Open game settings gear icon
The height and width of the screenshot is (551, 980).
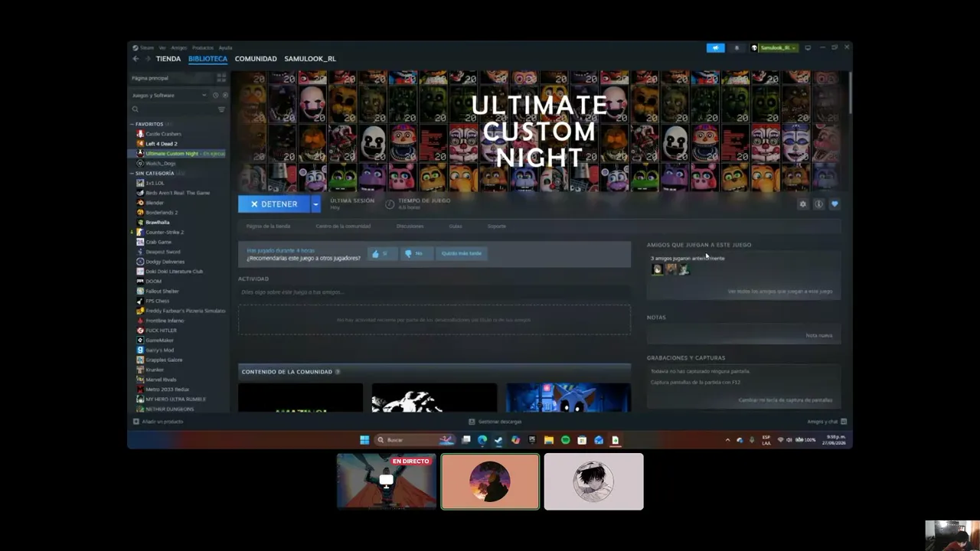point(802,204)
